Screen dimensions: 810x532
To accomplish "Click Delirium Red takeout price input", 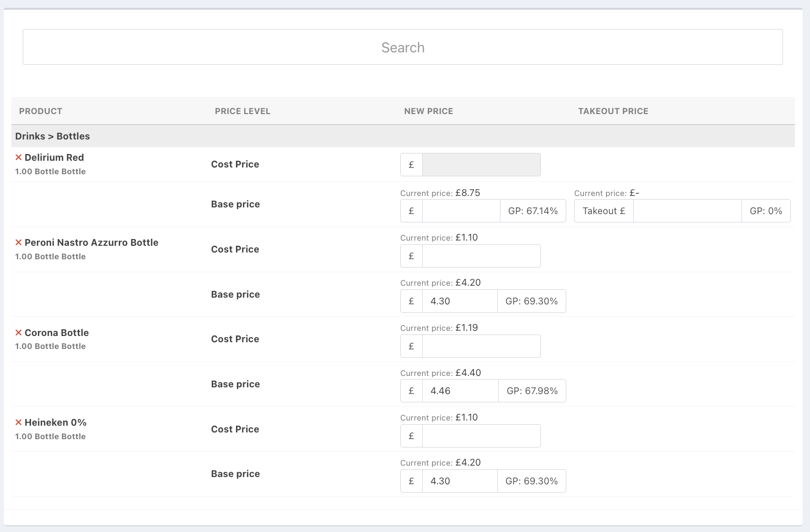I will 687,211.
